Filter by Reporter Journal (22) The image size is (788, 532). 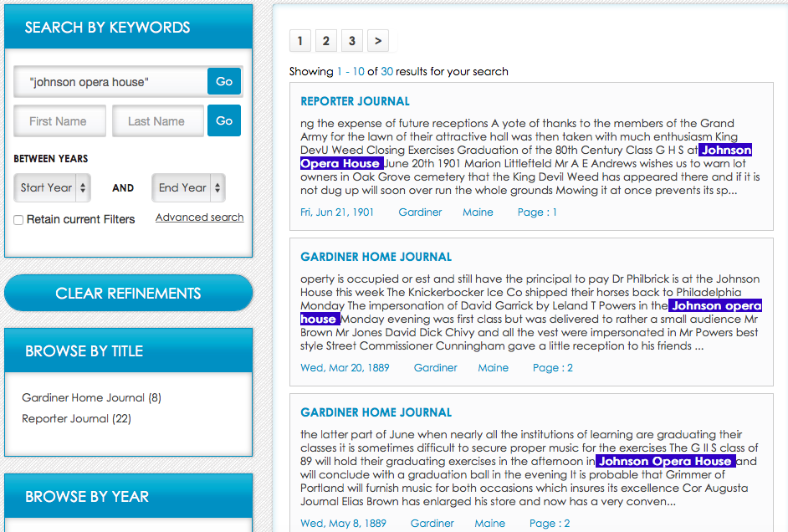point(76,418)
